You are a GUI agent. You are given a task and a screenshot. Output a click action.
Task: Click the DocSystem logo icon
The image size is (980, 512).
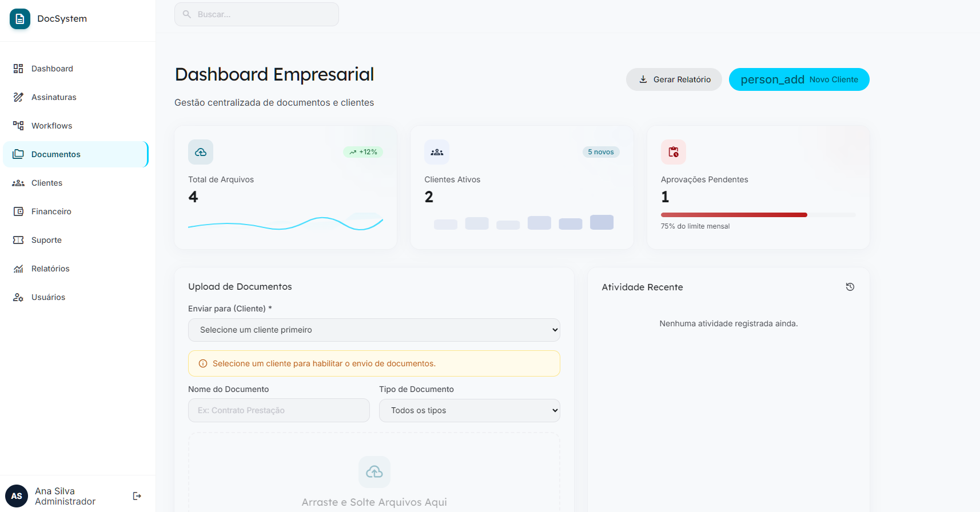coord(20,19)
